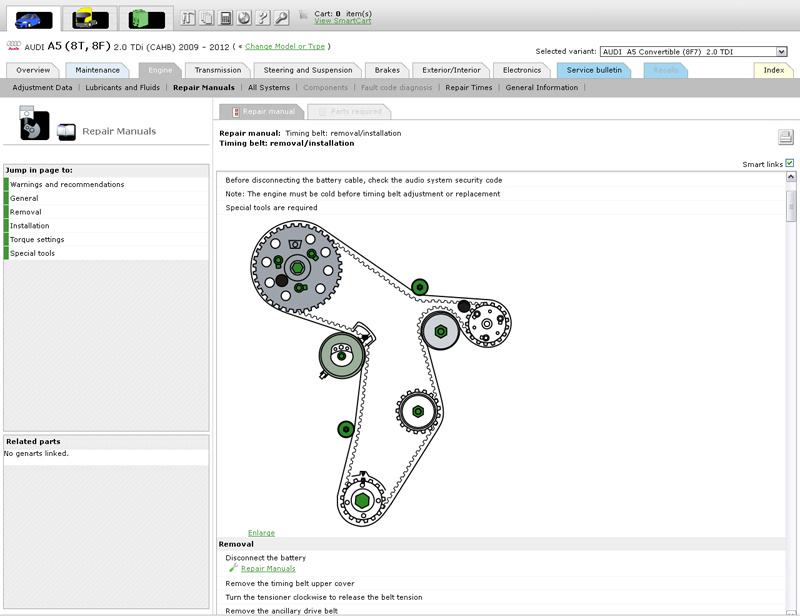Image resolution: width=800 pixels, height=616 pixels.
Task: Click the engine piston Repair Manuals icon
Action: [x=34, y=123]
